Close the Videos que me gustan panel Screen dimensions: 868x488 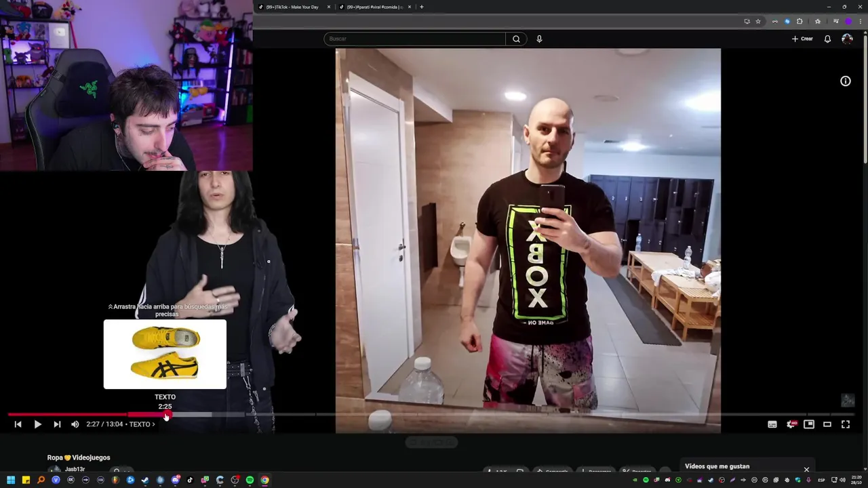point(806,469)
